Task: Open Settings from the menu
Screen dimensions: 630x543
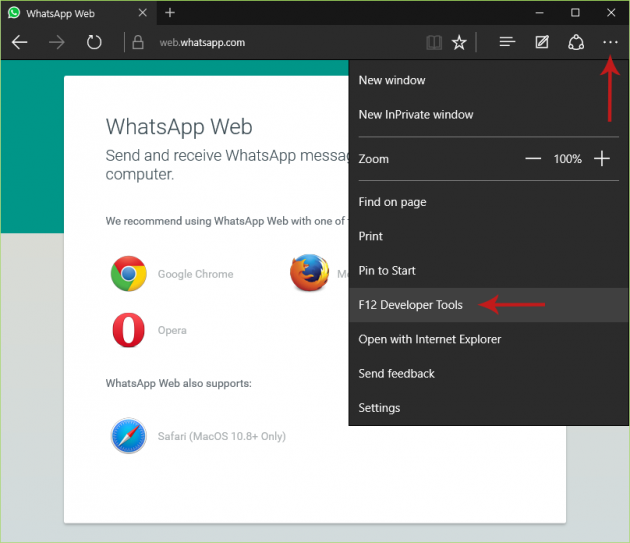Action: click(x=380, y=408)
